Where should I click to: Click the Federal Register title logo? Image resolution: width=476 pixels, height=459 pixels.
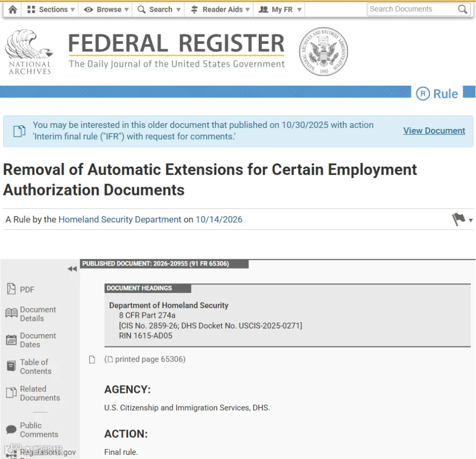pyautogui.click(x=176, y=50)
